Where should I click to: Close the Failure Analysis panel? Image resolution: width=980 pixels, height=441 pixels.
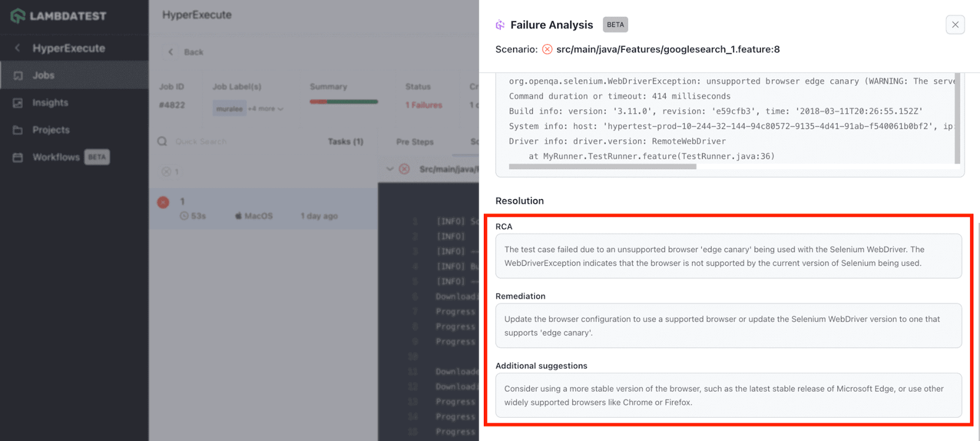[955, 24]
